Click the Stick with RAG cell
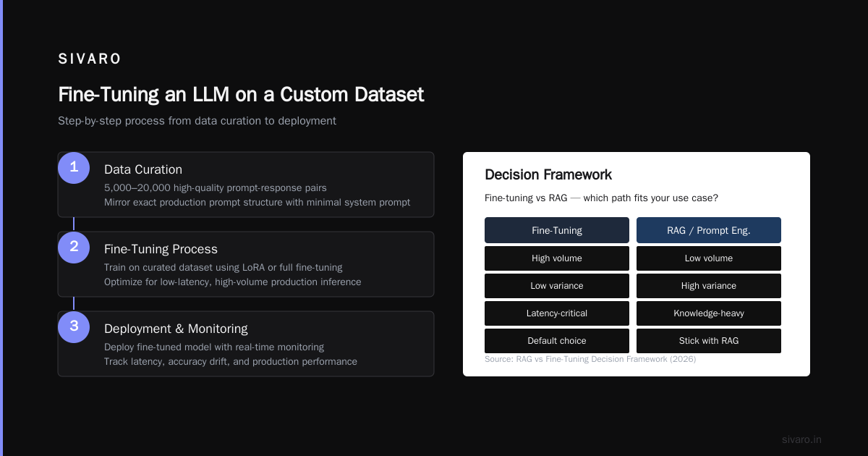The height and width of the screenshot is (456, 868). tap(709, 341)
